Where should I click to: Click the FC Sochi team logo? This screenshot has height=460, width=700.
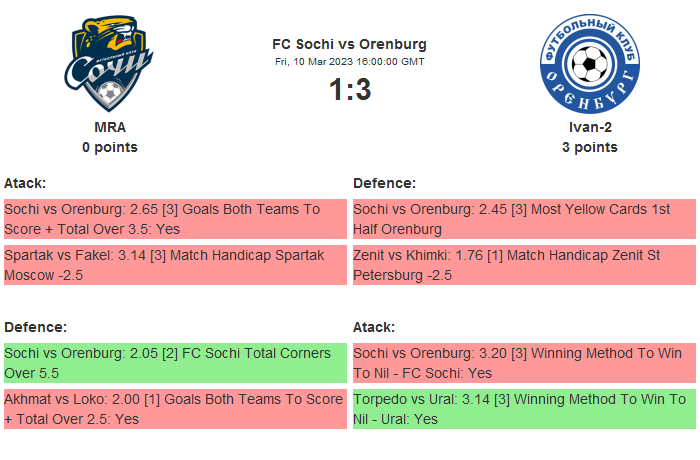click(110, 65)
